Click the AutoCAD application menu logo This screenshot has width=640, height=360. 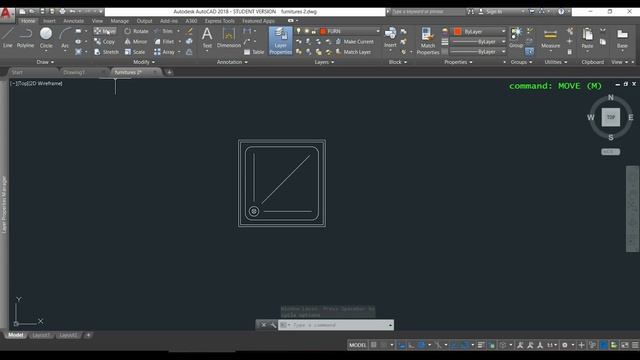pyautogui.click(x=7, y=14)
